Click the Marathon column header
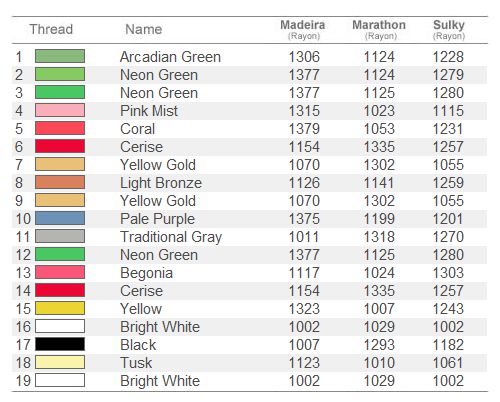The image size is (500, 402). tap(379, 29)
